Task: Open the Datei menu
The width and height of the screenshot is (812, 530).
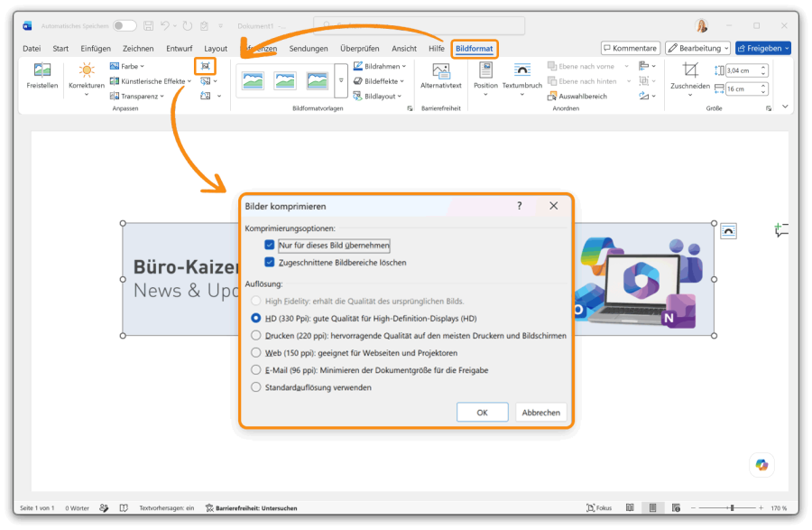Action: click(x=32, y=48)
